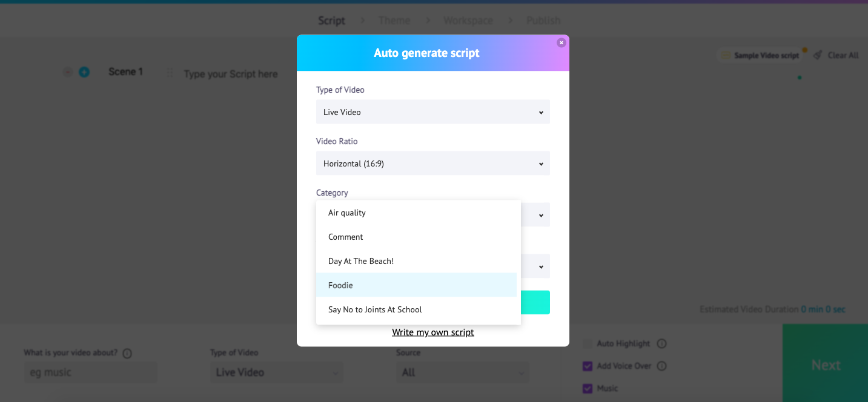Screen dimensions: 868x402
Task: Enable the Auto Highlight checkbox
Action: coord(587,343)
